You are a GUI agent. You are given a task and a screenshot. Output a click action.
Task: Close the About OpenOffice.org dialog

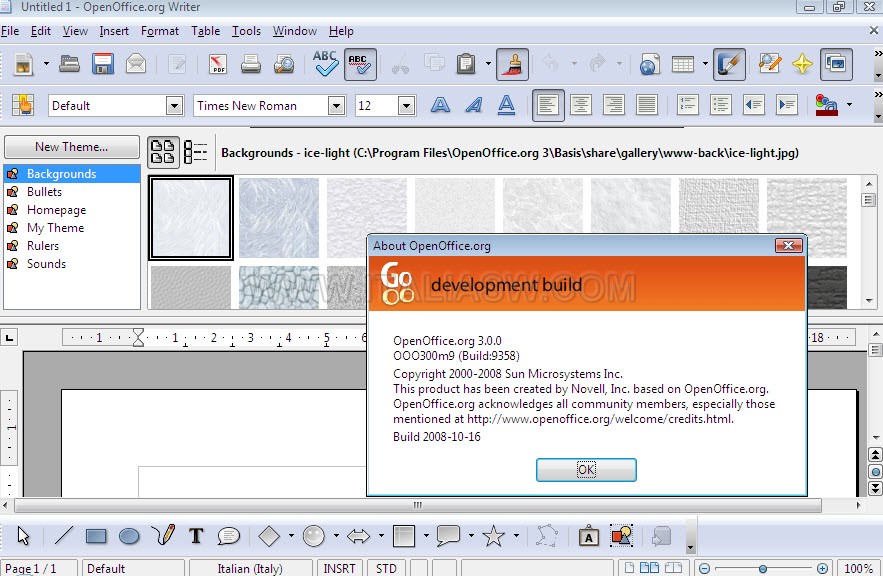[788, 245]
